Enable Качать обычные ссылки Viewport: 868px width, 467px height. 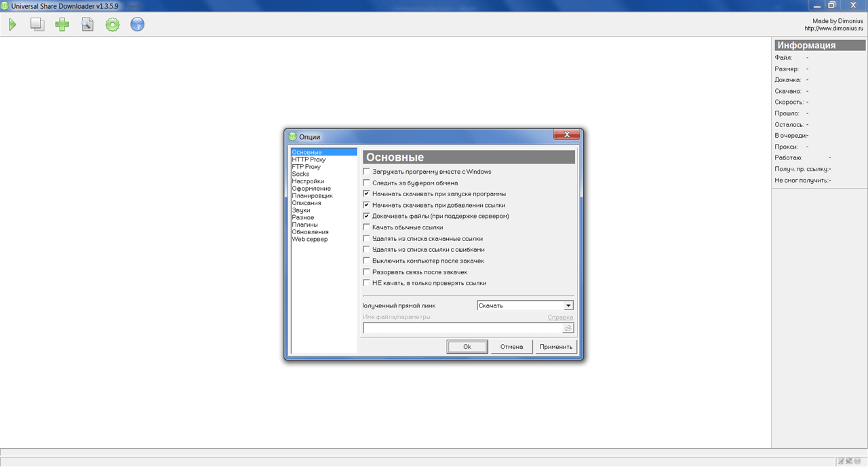click(x=367, y=227)
